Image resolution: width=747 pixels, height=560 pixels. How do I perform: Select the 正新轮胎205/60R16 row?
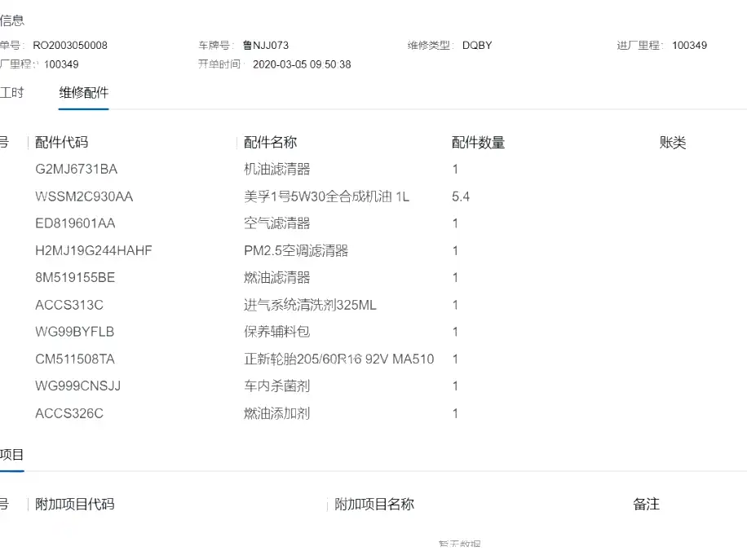pyautogui.click(x=373, y=359)
